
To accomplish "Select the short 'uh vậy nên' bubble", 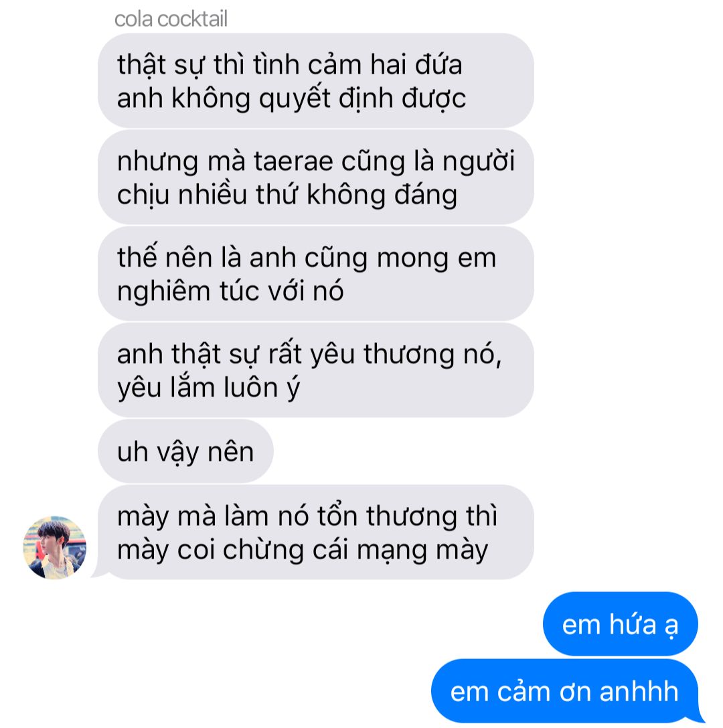I will tap(185, 451).
